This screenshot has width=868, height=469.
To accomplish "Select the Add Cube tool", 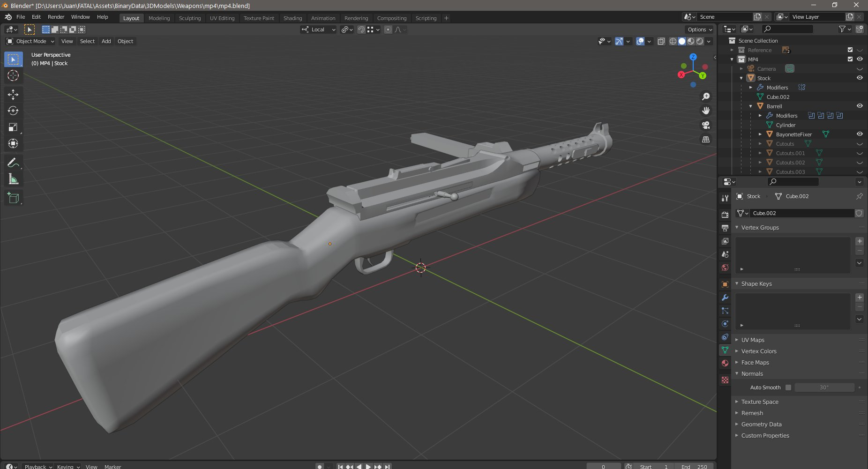I will tap(13, 198).
